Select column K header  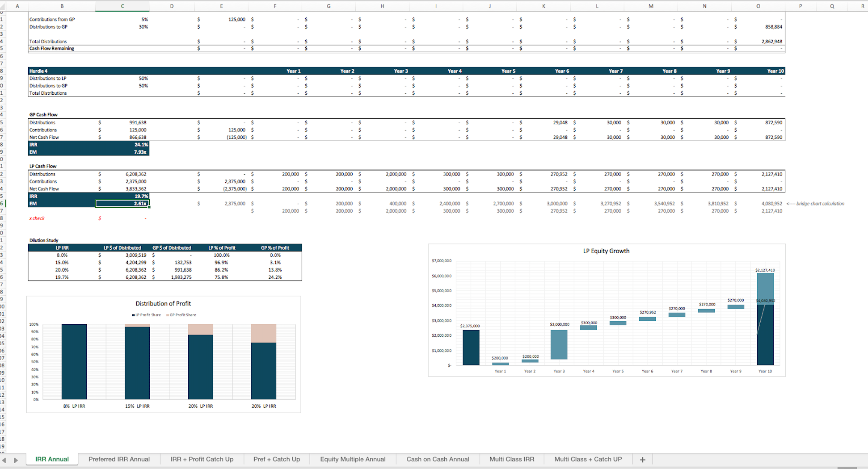pyautogui.click(x=544, y=6)
